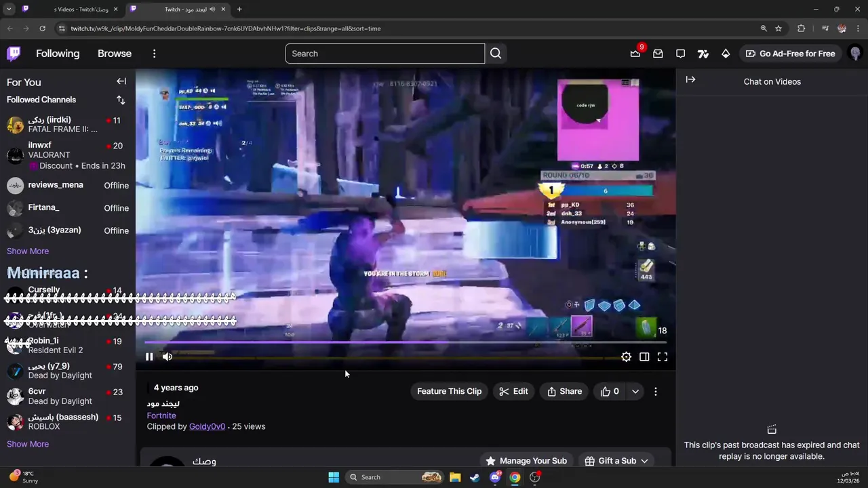Open OBS Studio from taskbar

535,477
